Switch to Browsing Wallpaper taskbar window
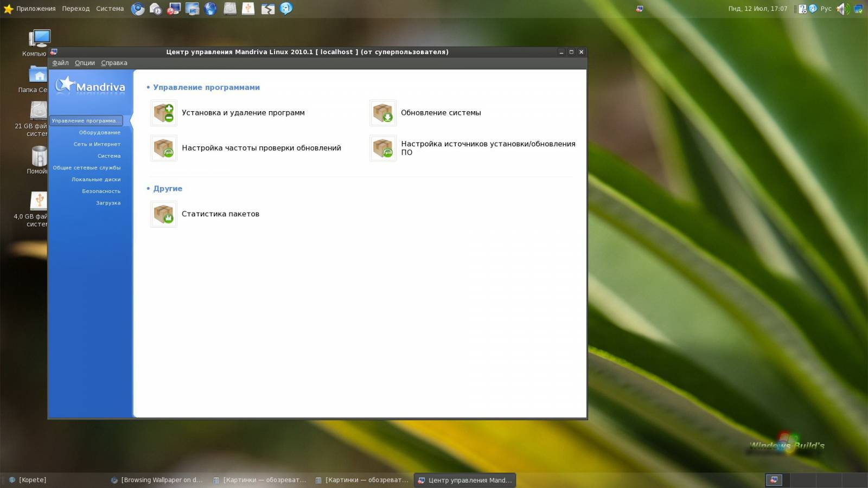This screenshot has height=488, width=868. pyautogui.click(x=157, y=480)
